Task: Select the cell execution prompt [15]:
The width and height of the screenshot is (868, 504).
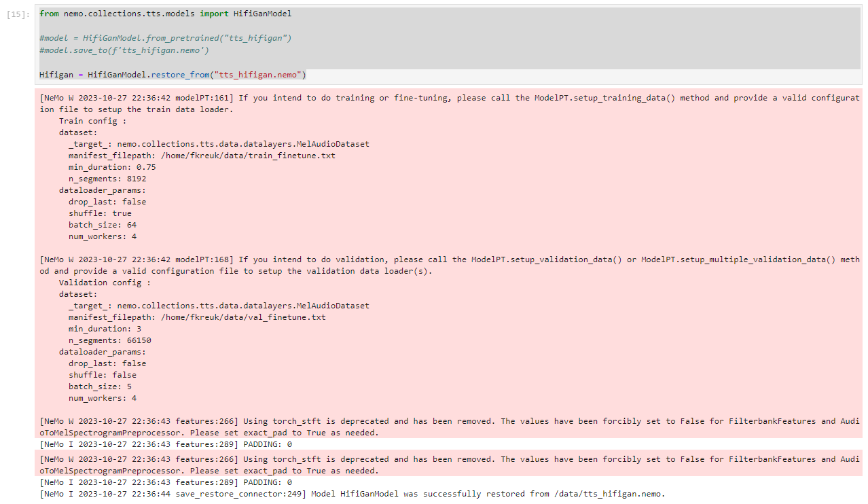Action: pos(18,14)
